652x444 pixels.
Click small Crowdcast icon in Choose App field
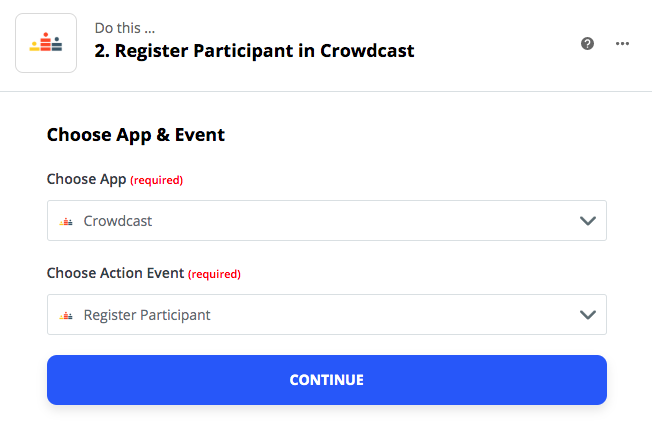tap(66, 221)
